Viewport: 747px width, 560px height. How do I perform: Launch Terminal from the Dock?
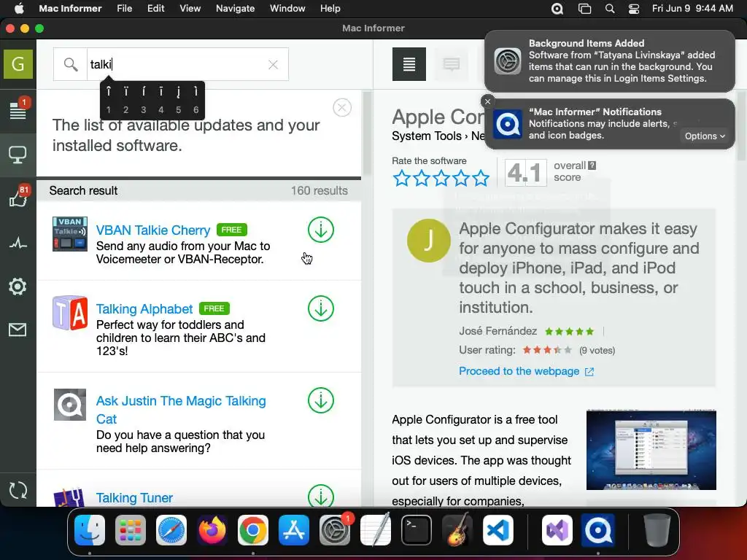point(417,529)
